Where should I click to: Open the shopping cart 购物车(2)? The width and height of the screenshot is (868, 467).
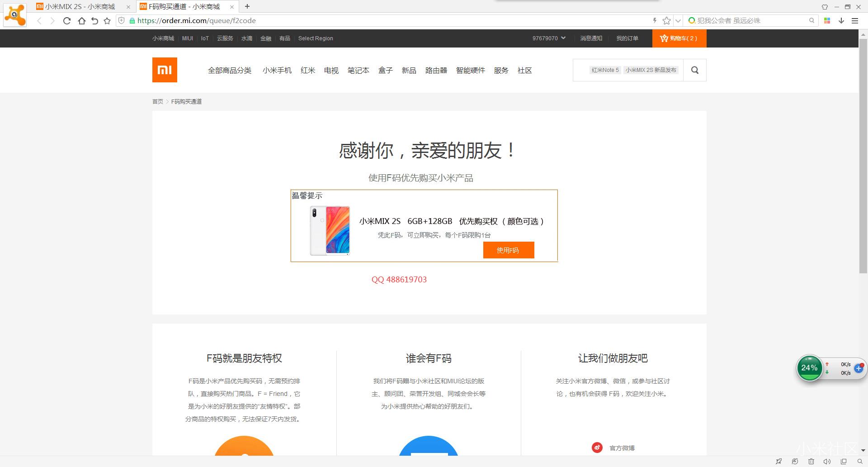click(x=679, y=38)
